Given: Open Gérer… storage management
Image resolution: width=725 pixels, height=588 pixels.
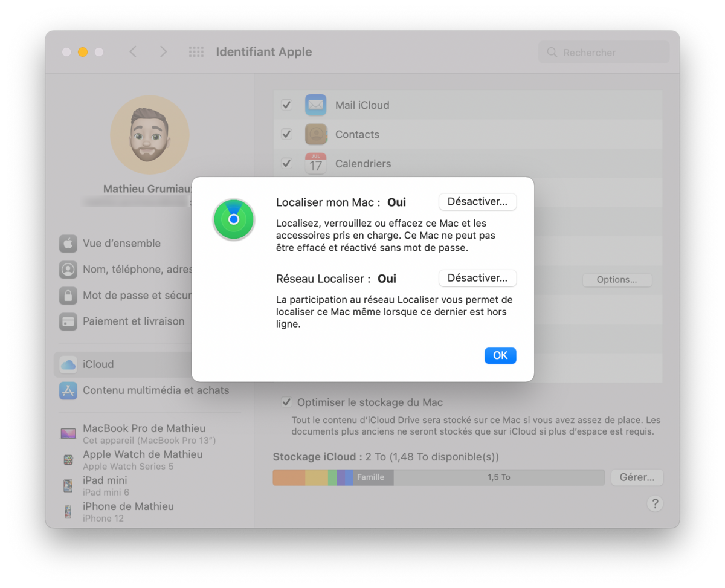Looking at the screenshot, I should 637,477.
